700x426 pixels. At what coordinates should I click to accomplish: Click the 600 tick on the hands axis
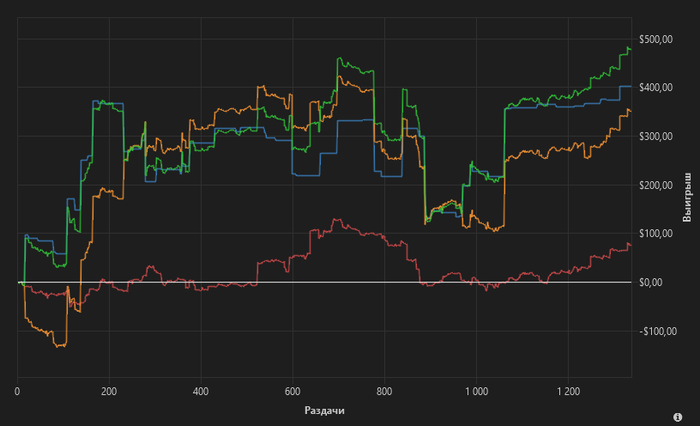(x=292, y=392)
